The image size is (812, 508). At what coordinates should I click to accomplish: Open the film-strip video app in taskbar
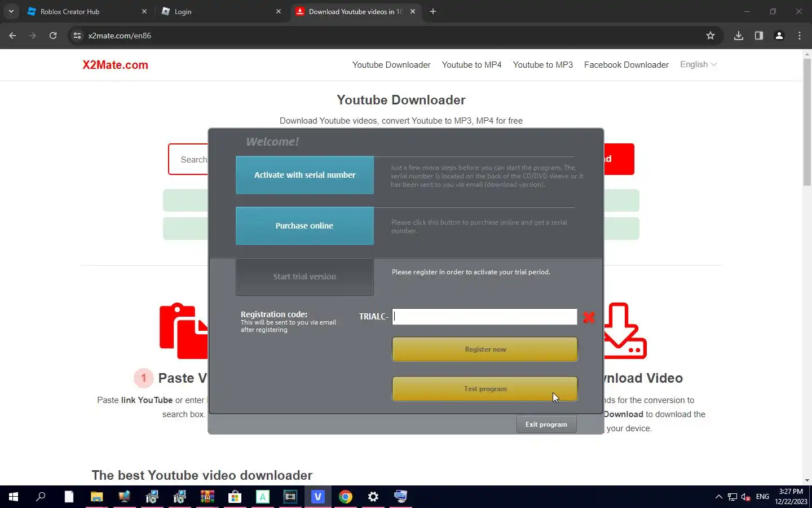[x=290, y=497]
